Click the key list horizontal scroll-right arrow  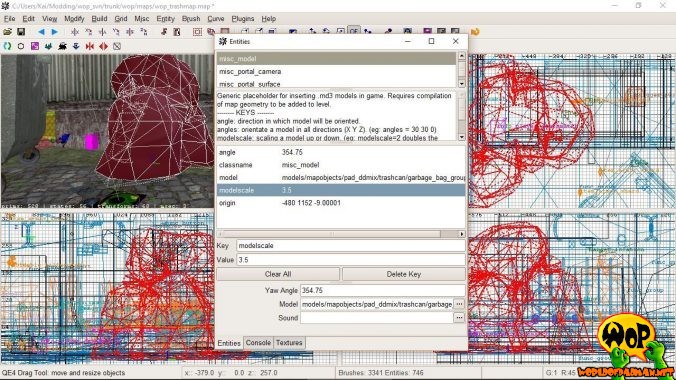coord(462,234)
